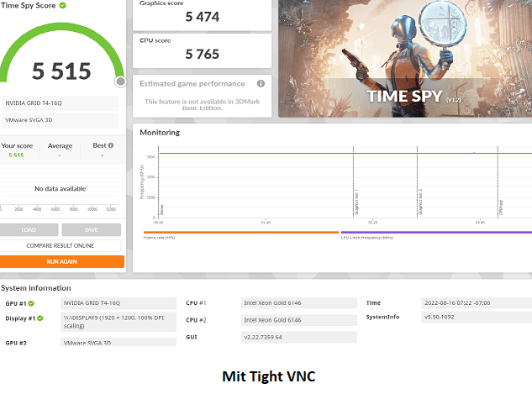
Task: Click the orange RUN AGAIN button
Action: tap(61, 261)
